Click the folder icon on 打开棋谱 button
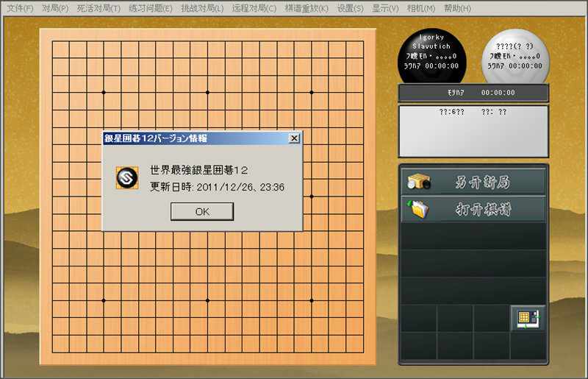588x379 pixels. point(418,209)
